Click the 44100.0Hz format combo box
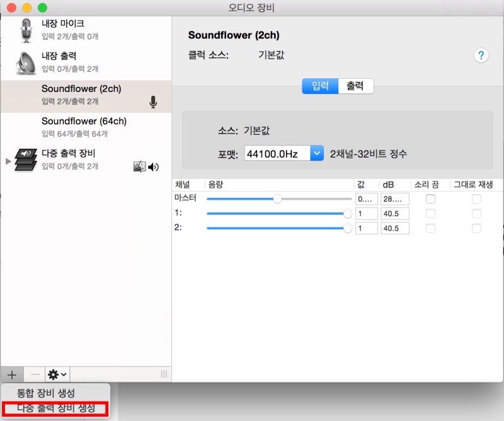The height and width of the screenshot is (421, 504). click(x=283, y=153)
